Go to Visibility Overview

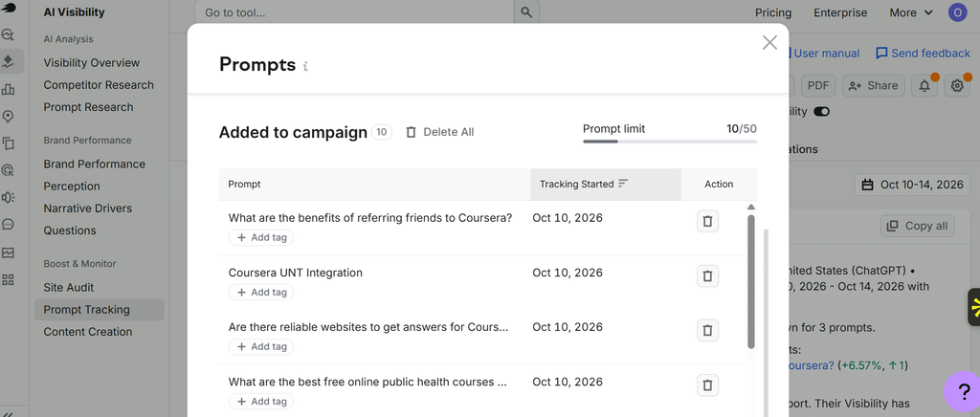[x=92, y=63]
